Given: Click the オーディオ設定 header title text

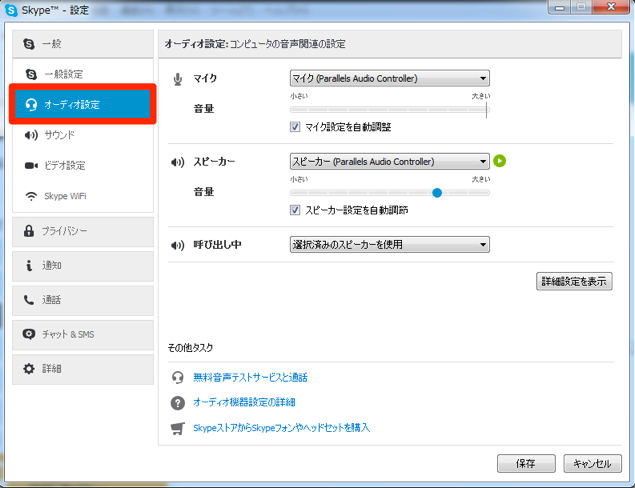Looking at the screenshot, I should coord(196,44).
